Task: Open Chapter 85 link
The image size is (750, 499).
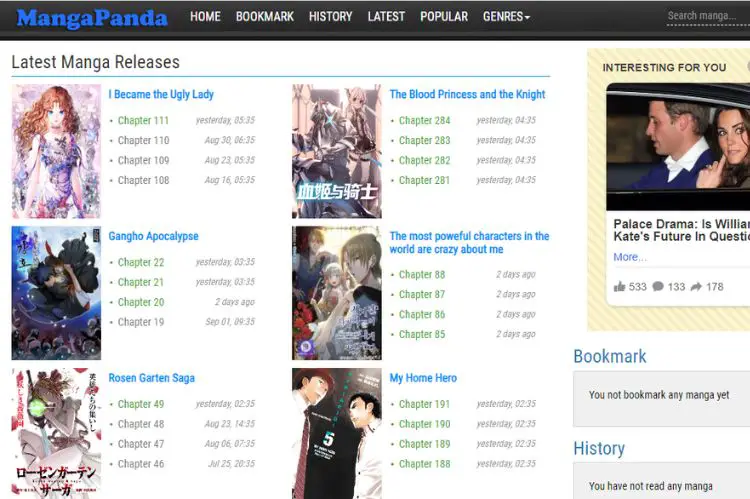Action: tap(422, 334)
